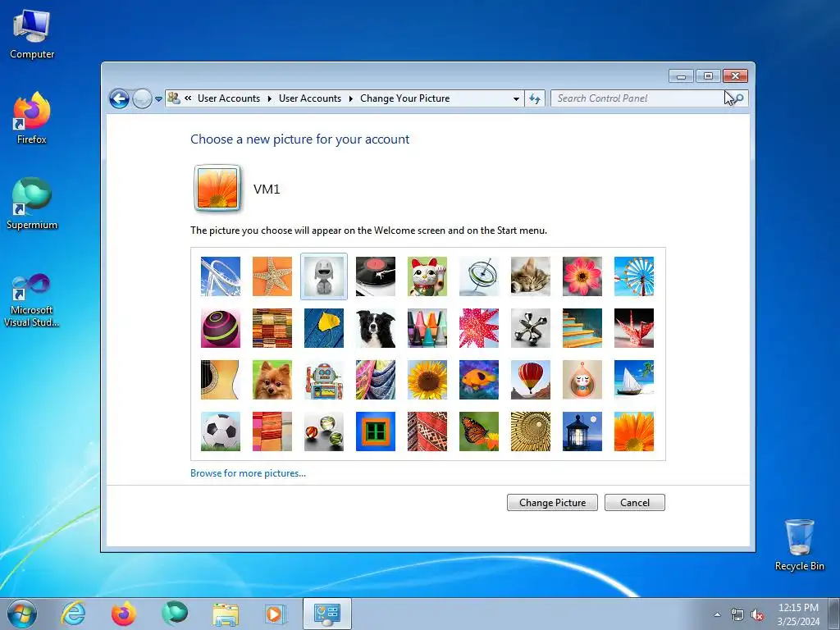Expand arrow after first User Accounts breadcrumb
This screenshot has height=630, width=840.
[x=269, y=98]
